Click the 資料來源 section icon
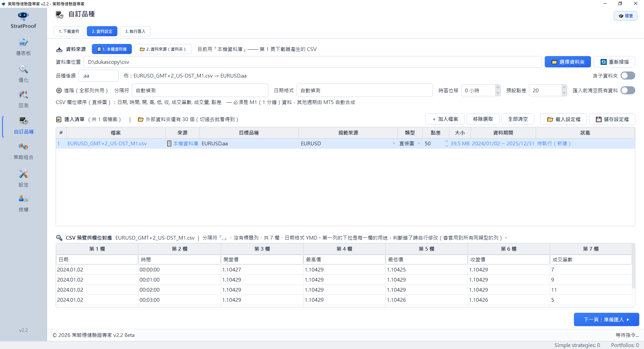The width and height of the screenshot is (644, 349). coord(59,50)
